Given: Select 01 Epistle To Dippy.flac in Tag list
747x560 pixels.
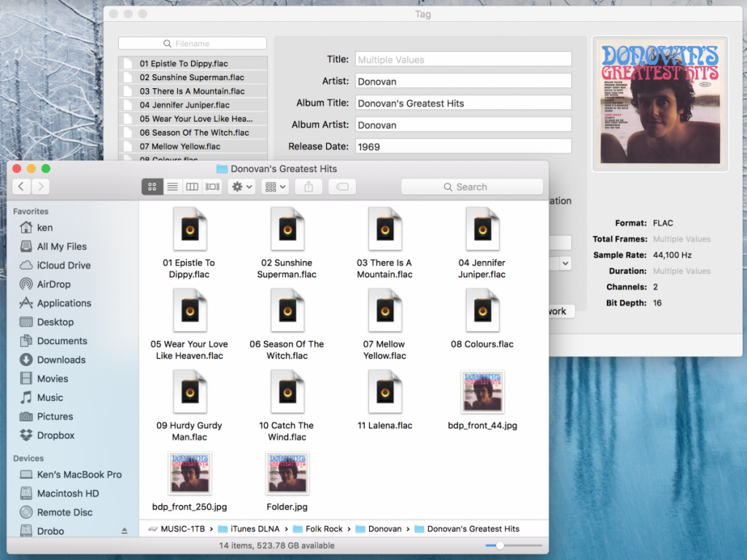Looking at the screenshot, I should 193,63.
